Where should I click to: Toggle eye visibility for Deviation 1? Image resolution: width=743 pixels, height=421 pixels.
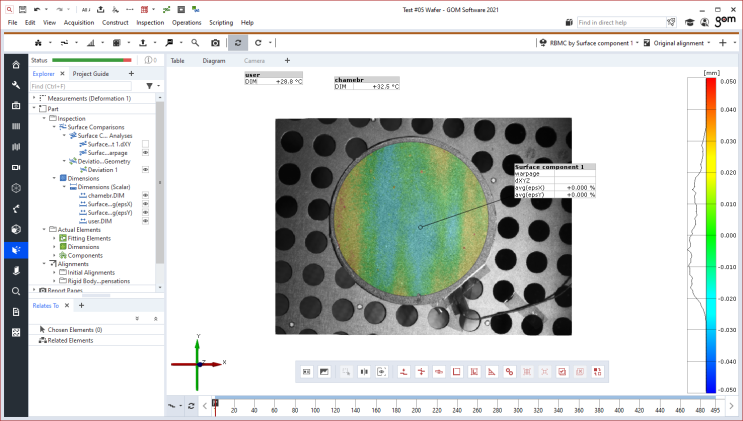point(145,170)
